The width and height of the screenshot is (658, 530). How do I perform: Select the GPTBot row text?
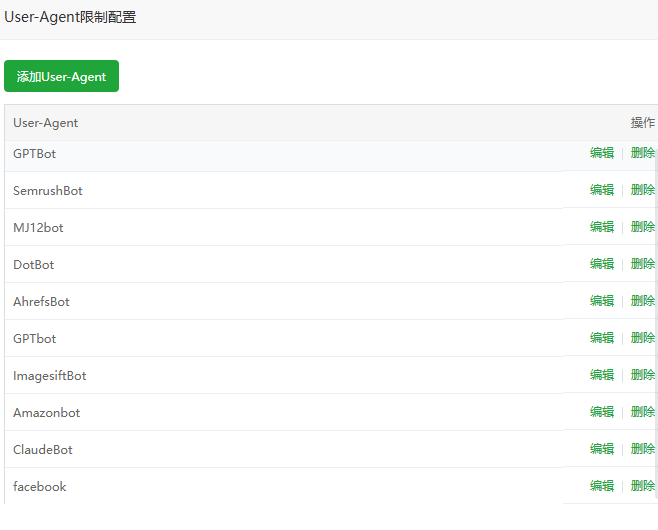[34, 154]
